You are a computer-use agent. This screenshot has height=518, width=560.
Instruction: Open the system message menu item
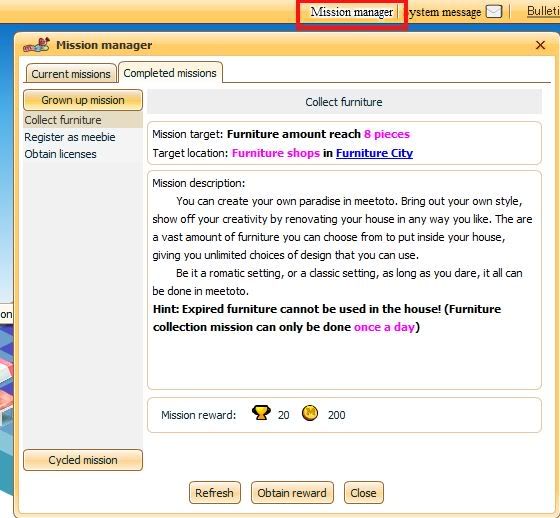click(x=444, y=13)
